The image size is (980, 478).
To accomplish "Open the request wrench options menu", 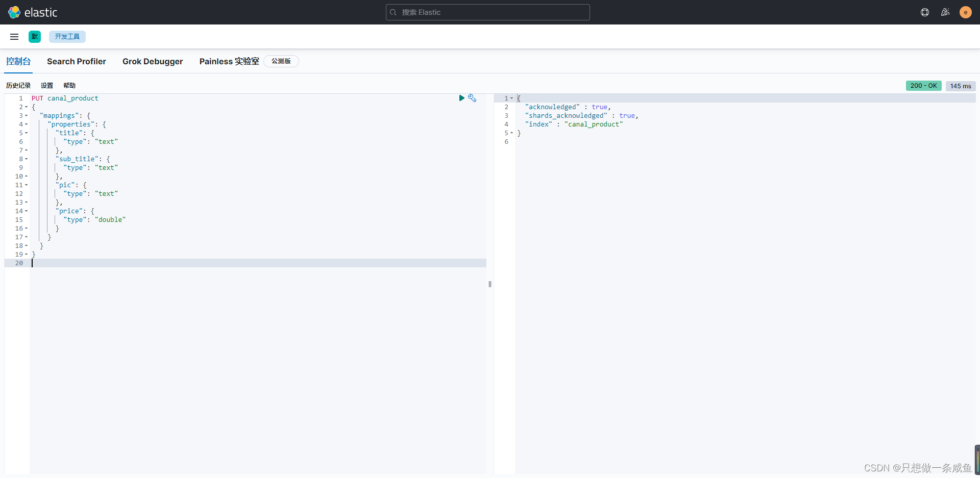I will [472, 98].
